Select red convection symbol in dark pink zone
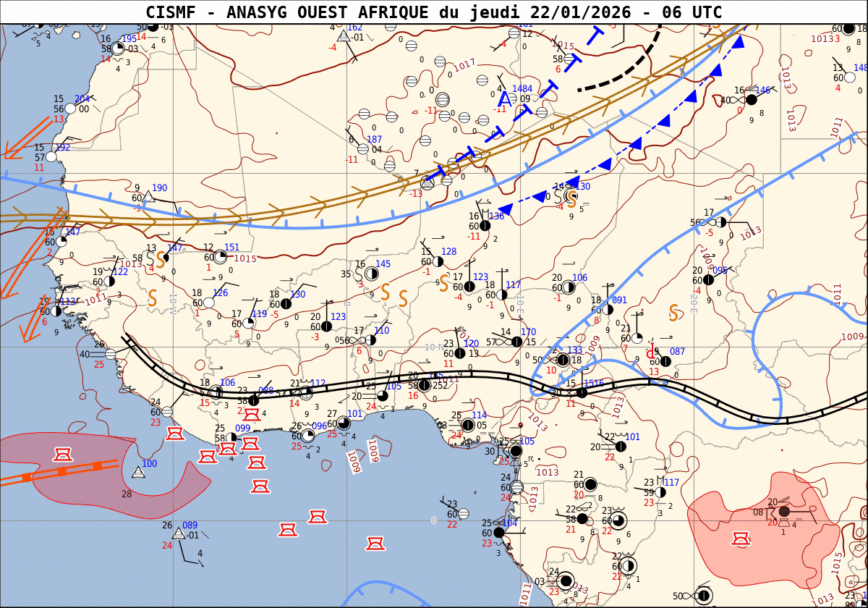This screenshot has width=868, height=608. 63,455
